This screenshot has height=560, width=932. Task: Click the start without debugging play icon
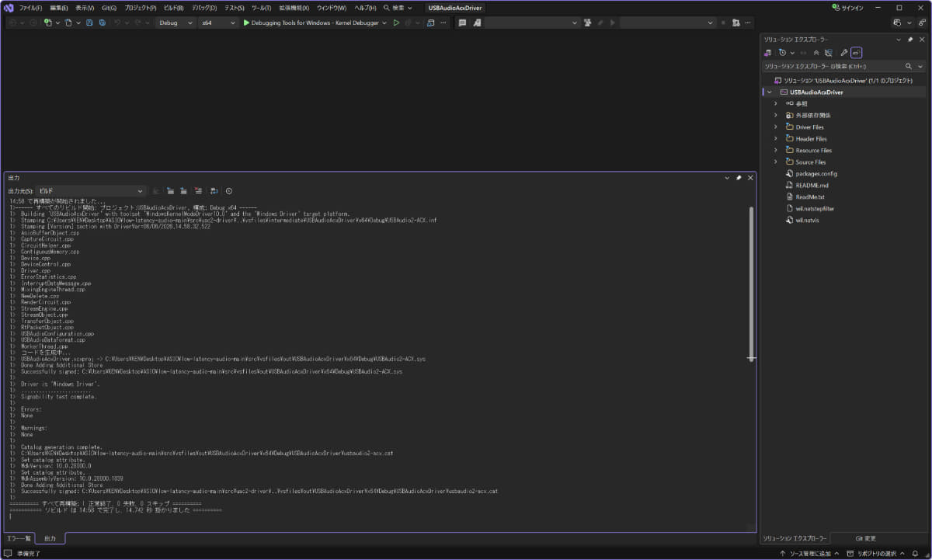[396, 23]
